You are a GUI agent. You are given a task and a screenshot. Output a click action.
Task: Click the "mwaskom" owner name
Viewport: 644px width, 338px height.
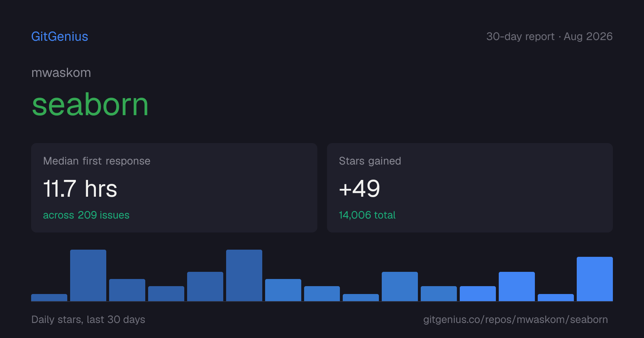61,73
